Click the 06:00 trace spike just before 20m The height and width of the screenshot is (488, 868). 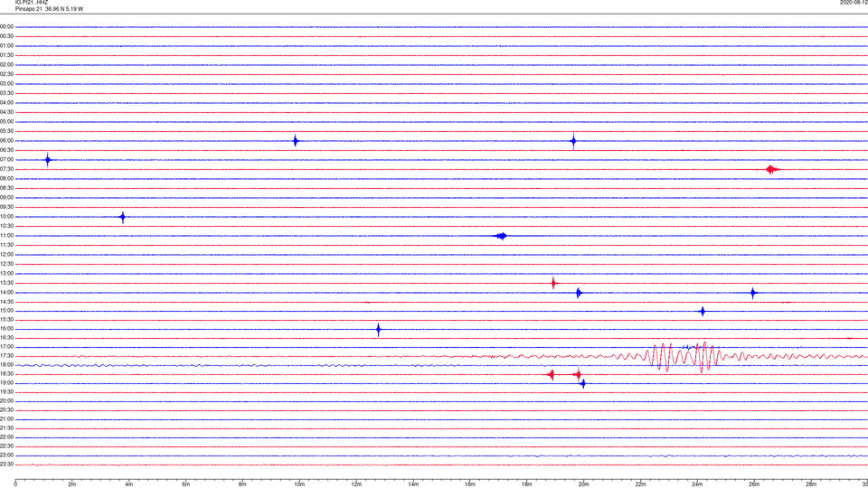click(573, 141)
